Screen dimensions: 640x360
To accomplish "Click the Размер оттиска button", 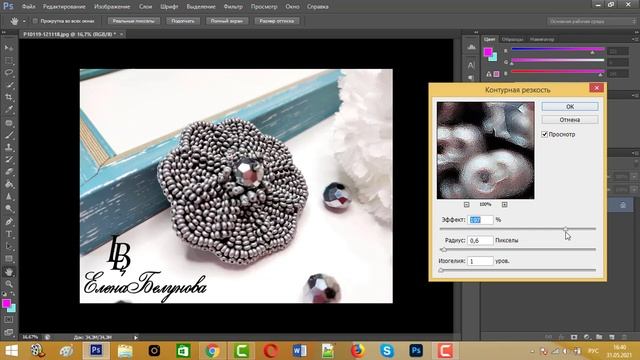I will [277, 21].
